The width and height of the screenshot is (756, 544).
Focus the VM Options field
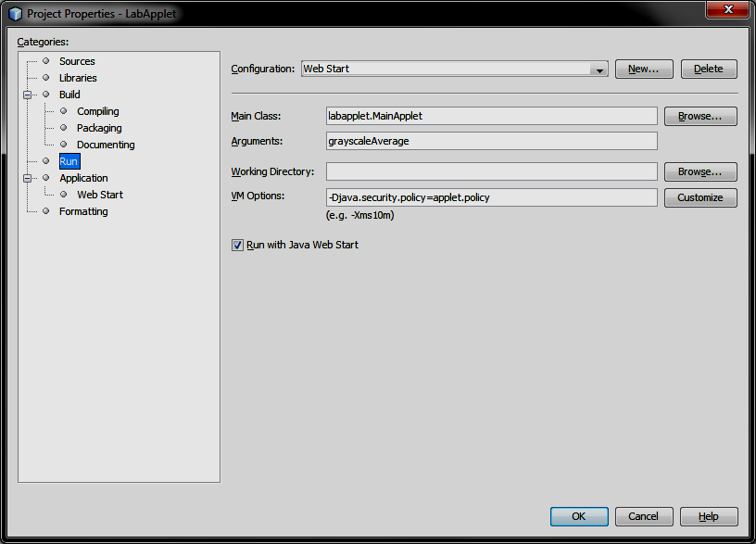point(491,197)
